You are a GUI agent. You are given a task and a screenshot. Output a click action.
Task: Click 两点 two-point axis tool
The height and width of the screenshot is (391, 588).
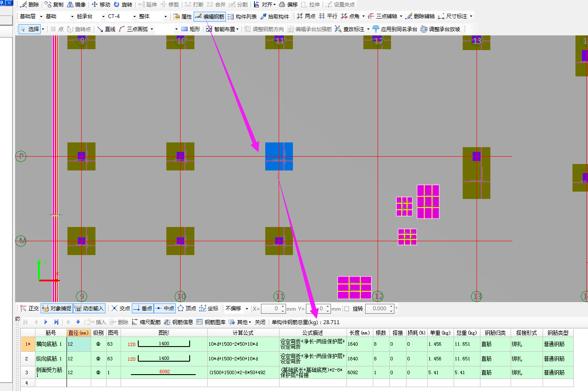[x=306, y=16]
